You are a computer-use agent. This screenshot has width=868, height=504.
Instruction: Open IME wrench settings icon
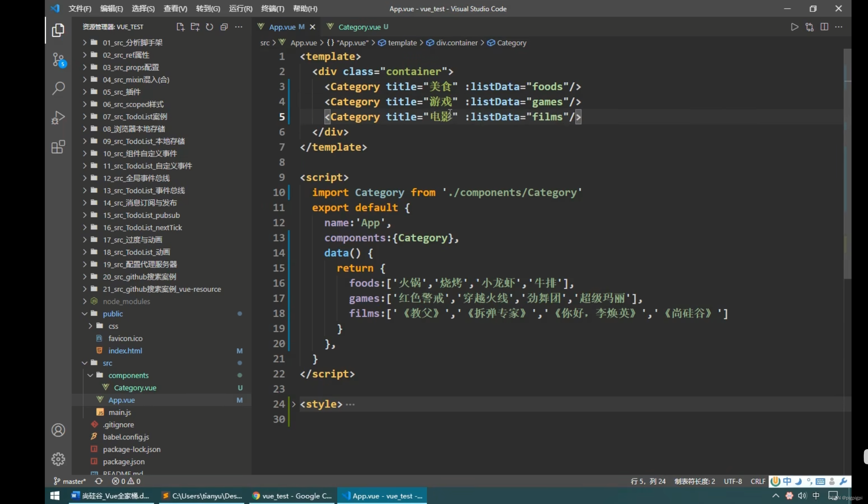click(x=843, y=481)
